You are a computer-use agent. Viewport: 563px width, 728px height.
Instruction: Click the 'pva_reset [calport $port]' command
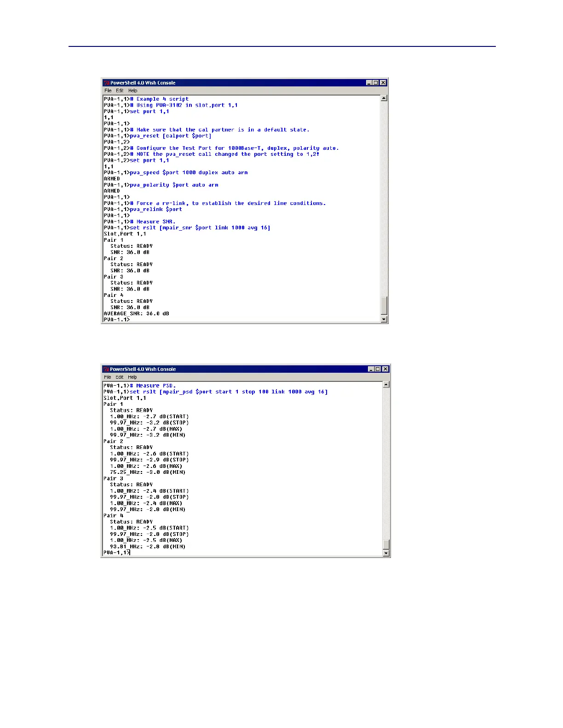click(x=171, y=136)
